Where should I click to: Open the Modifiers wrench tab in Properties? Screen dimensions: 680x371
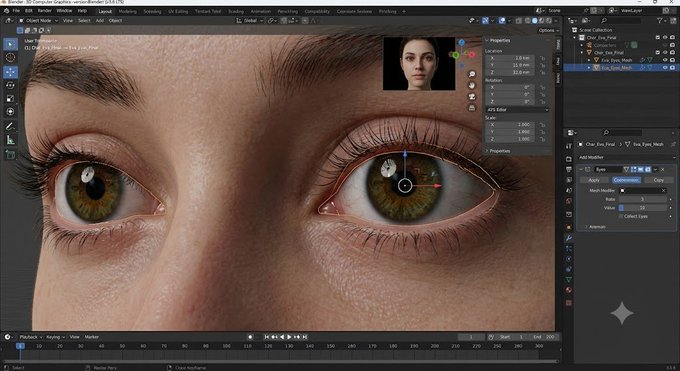coord(569,238)
